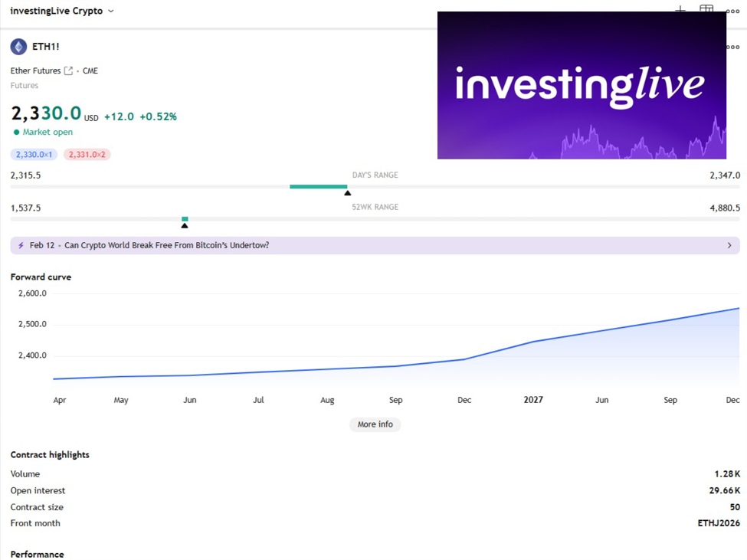Click the green Market open status dot
The width and height of the screenshot is (747, 560).
[15, 132]
